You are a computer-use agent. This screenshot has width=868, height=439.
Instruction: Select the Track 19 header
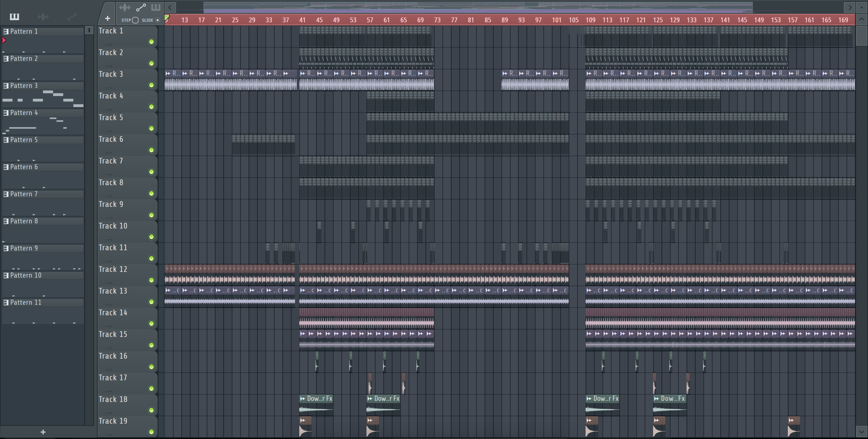(127, 427)
